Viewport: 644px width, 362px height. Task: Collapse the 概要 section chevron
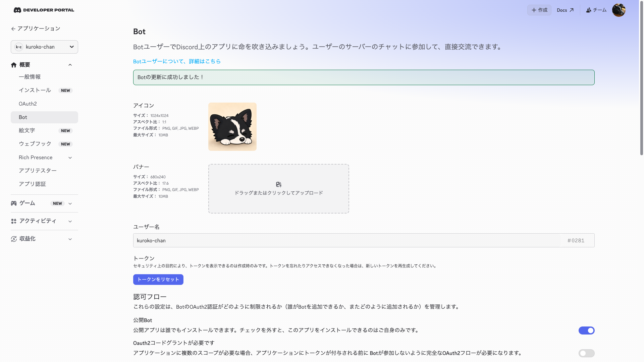(x=70, y=65)
